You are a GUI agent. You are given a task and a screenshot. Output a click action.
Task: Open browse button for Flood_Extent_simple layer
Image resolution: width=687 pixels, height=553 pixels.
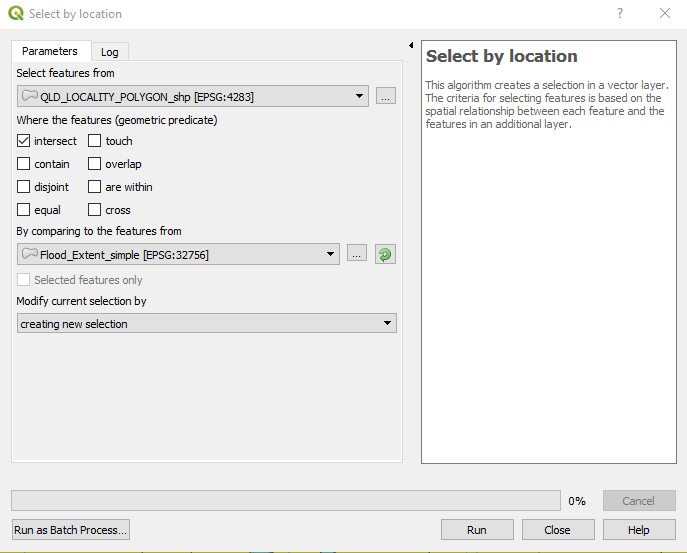[x=357, y=255]
